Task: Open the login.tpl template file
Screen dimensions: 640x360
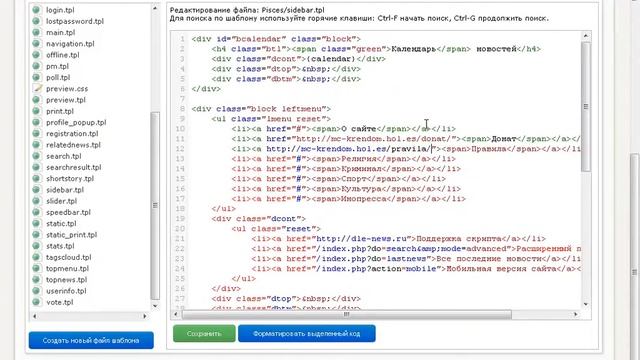Action: pyautogui.click(x=60, y=10)
